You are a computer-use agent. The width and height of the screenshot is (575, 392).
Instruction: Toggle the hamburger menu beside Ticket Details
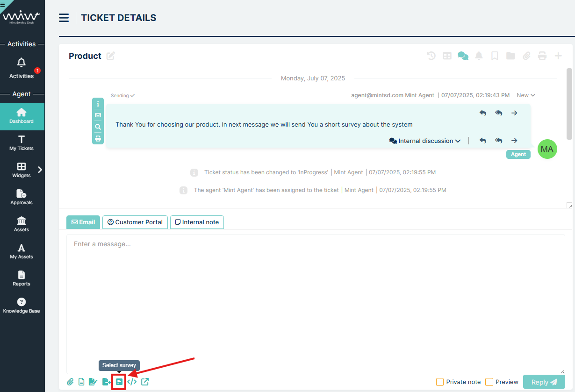(x=64, y=18)
